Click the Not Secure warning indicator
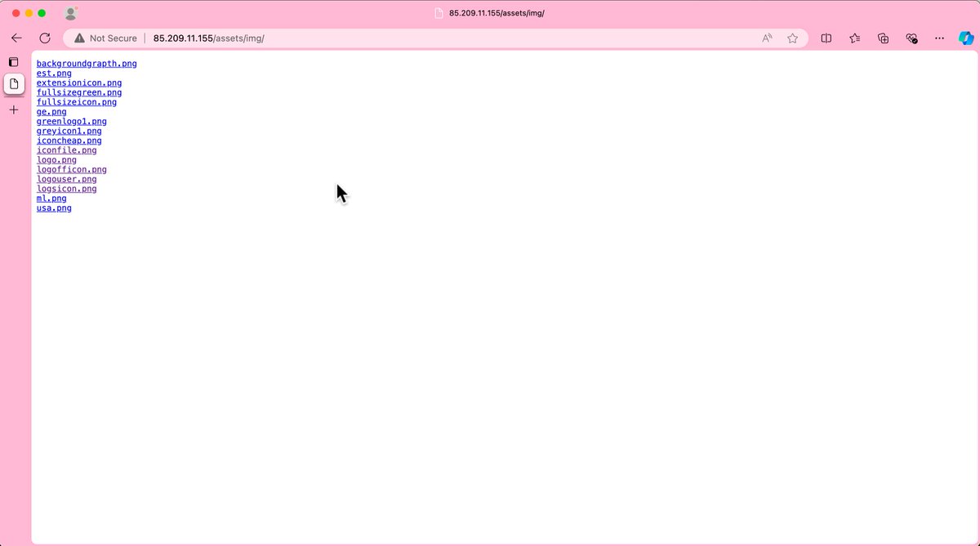The image size is (980, 546). 105,38
